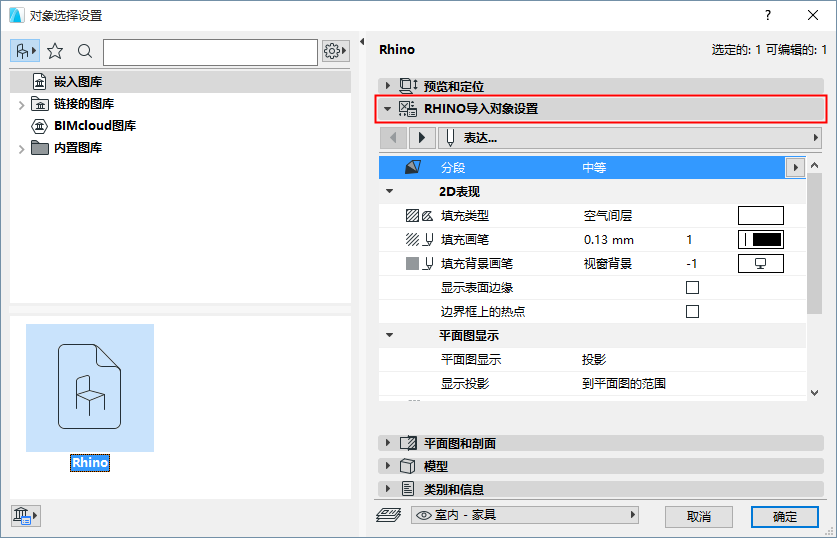
Task: Go to previous settings page arrow
Action: coord(393,138)
